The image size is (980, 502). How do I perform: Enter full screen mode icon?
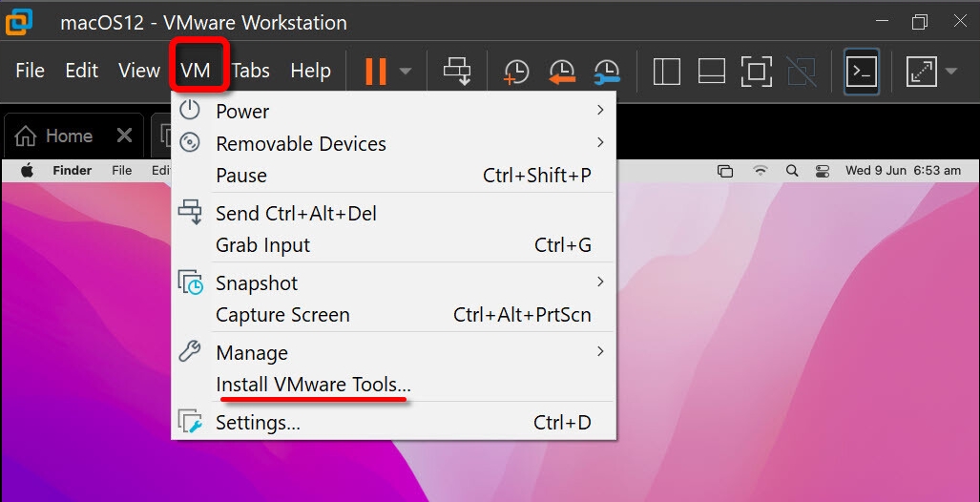tap(757, 72)
